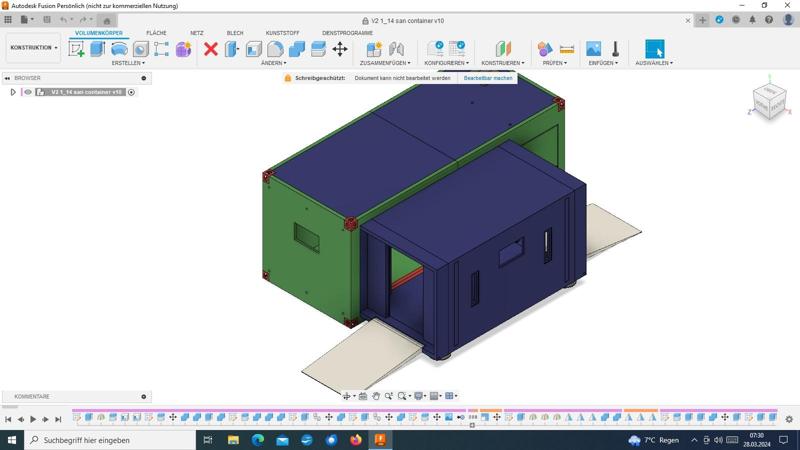Click the Windows search box
Image resolution: width=800 pixels, height=450 pixels.
point(110,440)
